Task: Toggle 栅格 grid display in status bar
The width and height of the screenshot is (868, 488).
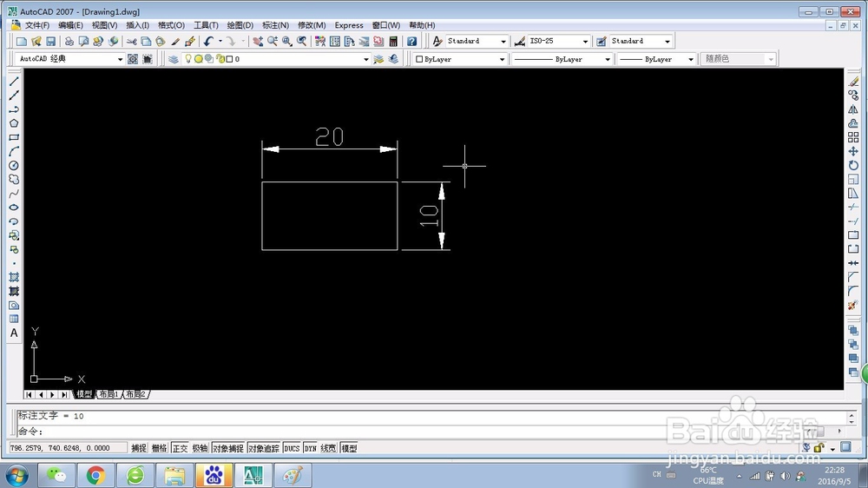Action: [160, 448]
